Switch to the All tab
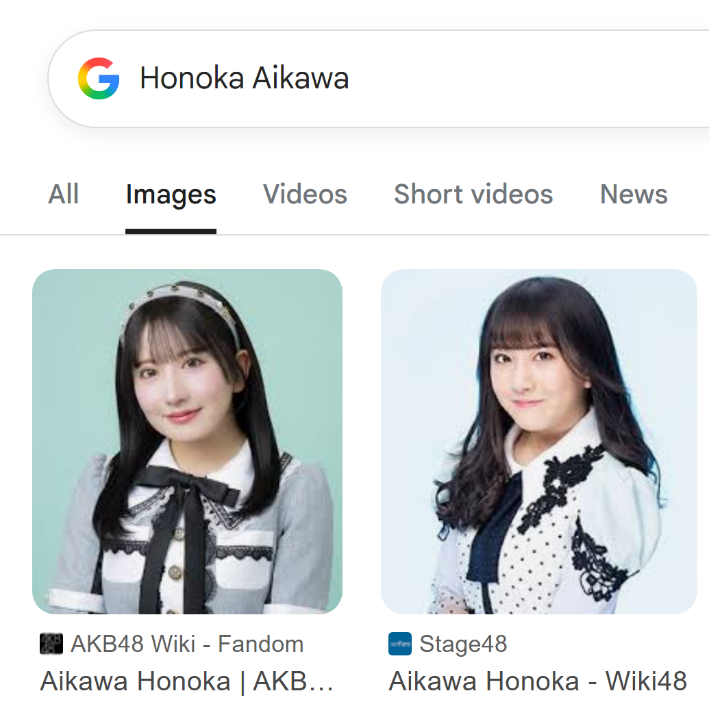The width and height of the screenshot is (709, 728). point(64,194)
